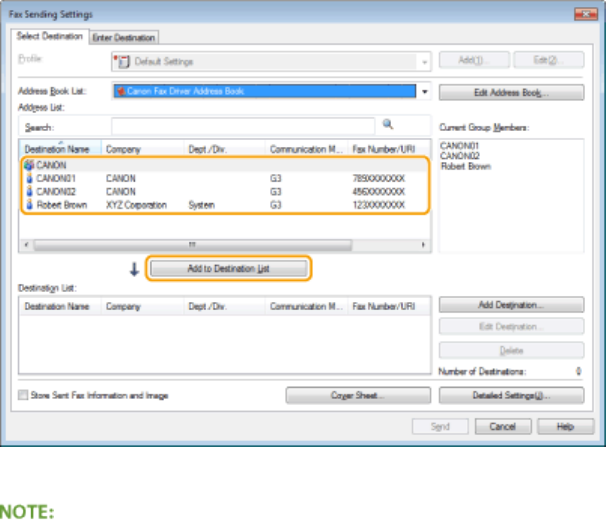Click the Delete button

(x=511, y=350)
